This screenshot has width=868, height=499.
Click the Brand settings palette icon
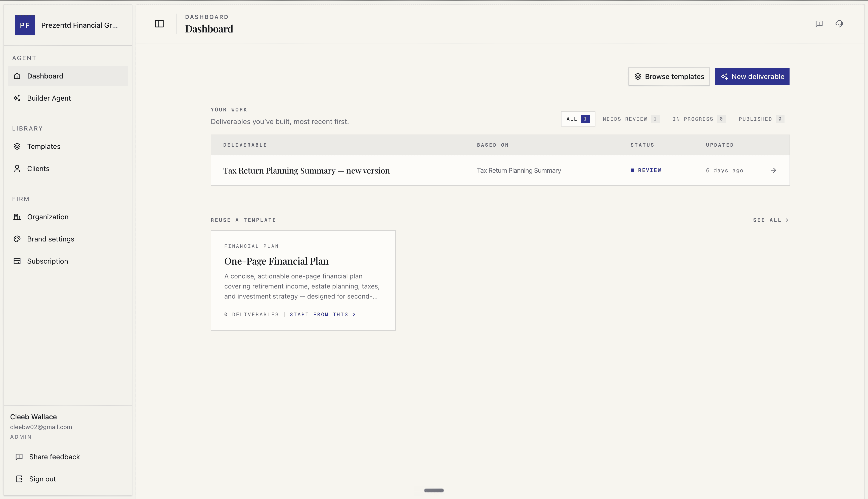point(17,239)
